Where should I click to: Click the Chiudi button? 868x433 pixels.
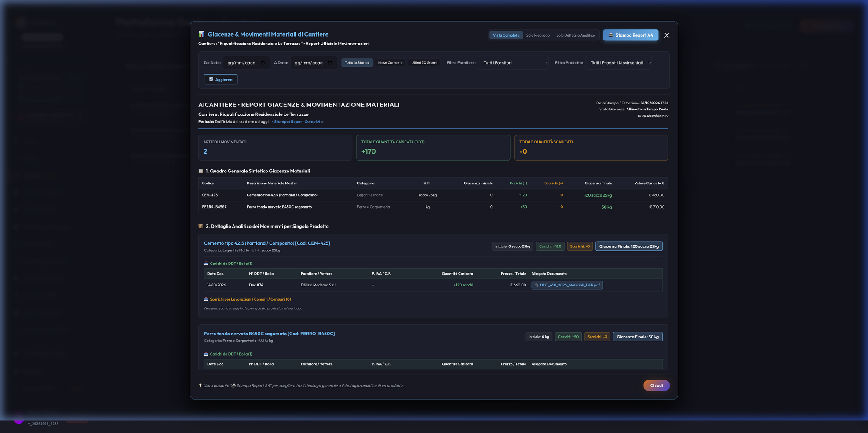(x=656, y=385)
